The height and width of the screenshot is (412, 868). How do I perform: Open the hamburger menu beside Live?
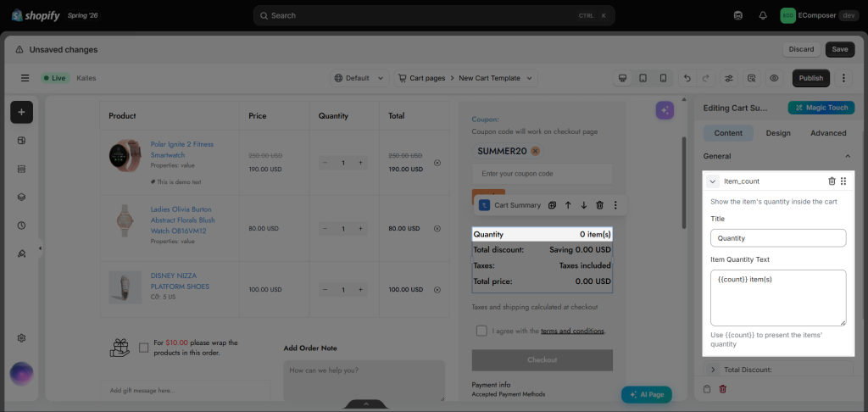pyautogui.click(x=25, y=78)
